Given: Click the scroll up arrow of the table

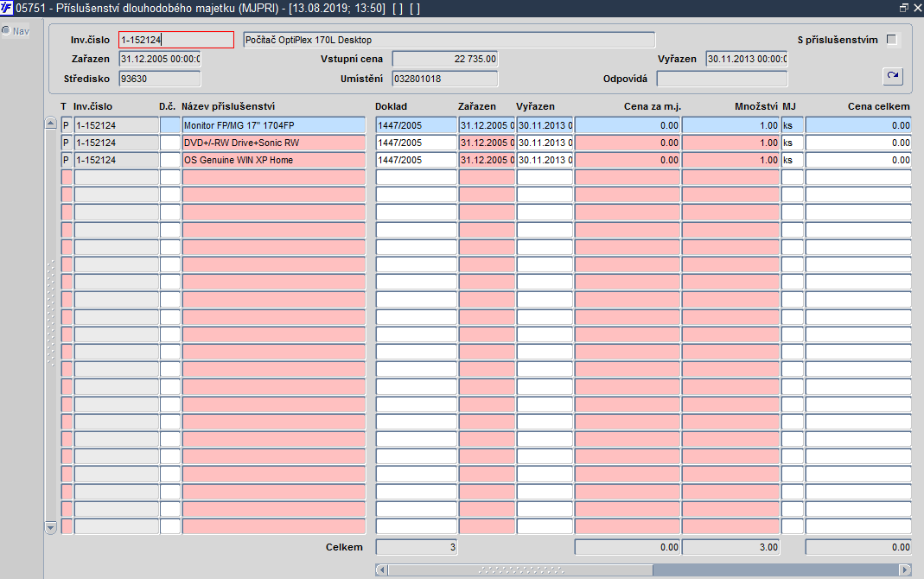Looking at the screenshot, I should 51,124.
